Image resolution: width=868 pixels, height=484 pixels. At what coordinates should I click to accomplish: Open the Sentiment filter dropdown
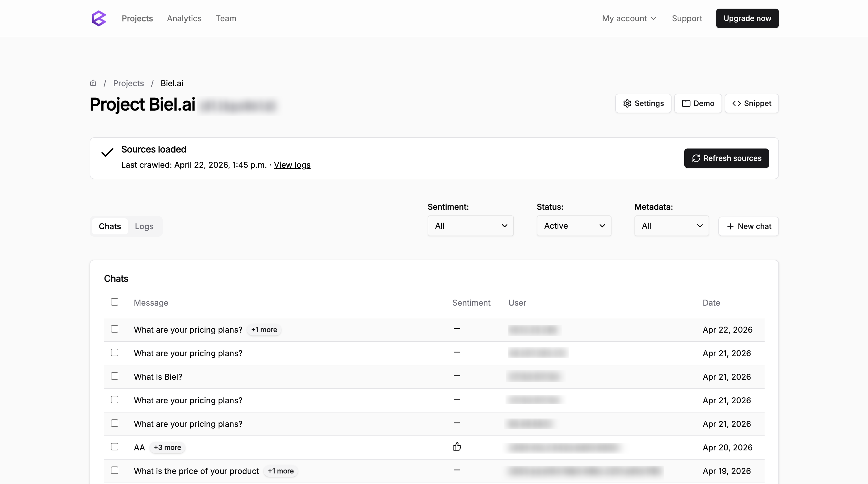click(x=470, y=226)
